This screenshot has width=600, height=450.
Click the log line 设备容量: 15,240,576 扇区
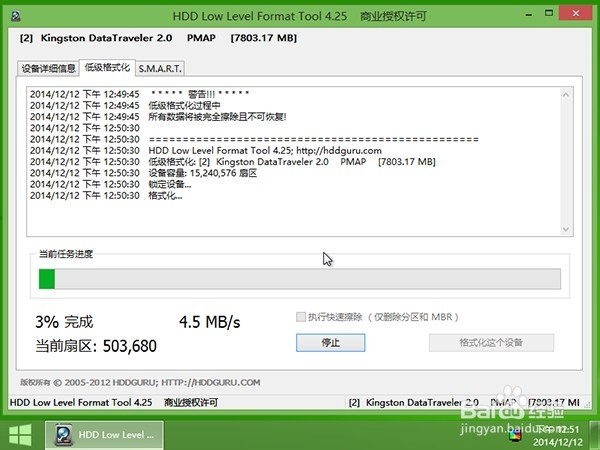pos(143,173)
